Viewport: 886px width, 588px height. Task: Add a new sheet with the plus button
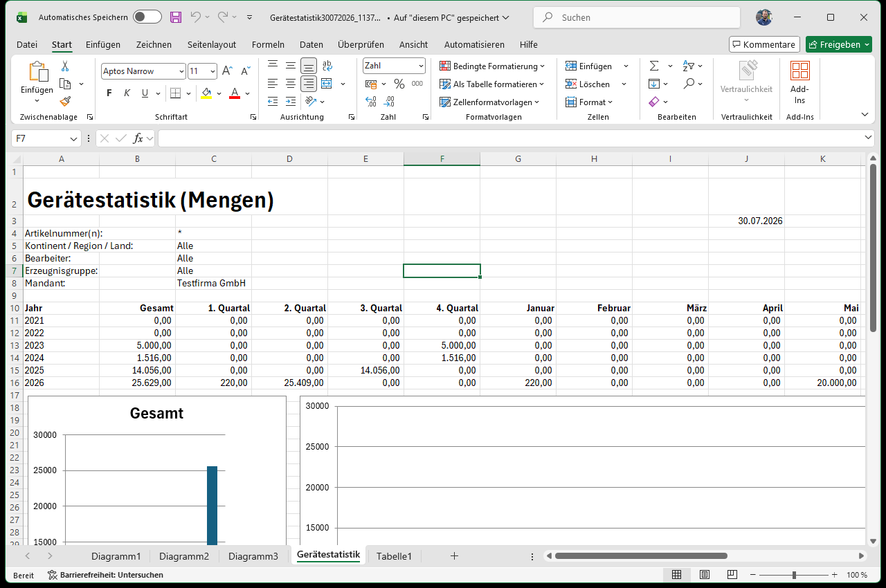(x=454, y=556)
